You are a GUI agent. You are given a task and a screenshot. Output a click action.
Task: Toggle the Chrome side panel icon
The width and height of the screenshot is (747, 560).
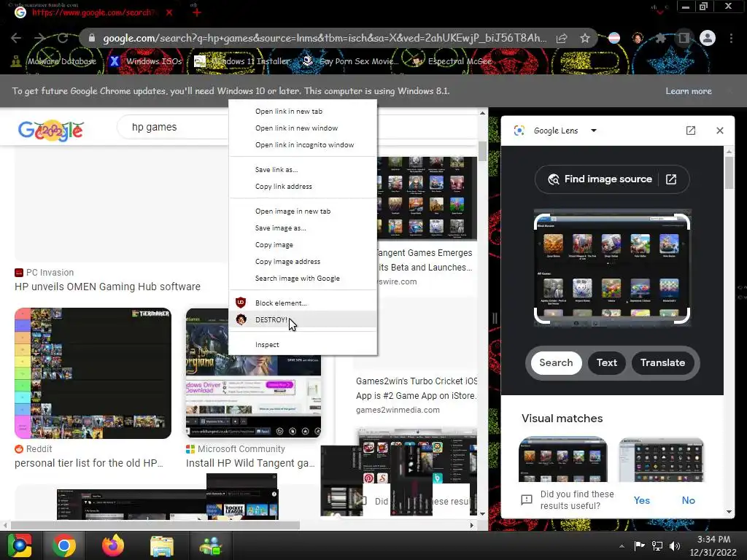point(684,38)
